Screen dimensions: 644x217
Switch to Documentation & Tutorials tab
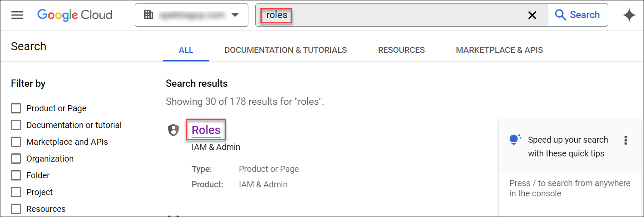coord(285,50)
